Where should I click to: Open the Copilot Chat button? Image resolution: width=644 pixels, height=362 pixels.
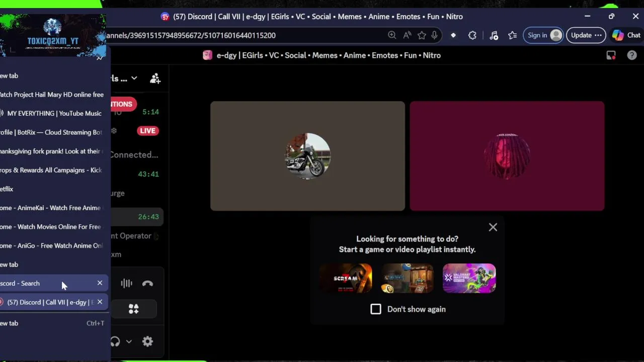[x=626, y=35]
